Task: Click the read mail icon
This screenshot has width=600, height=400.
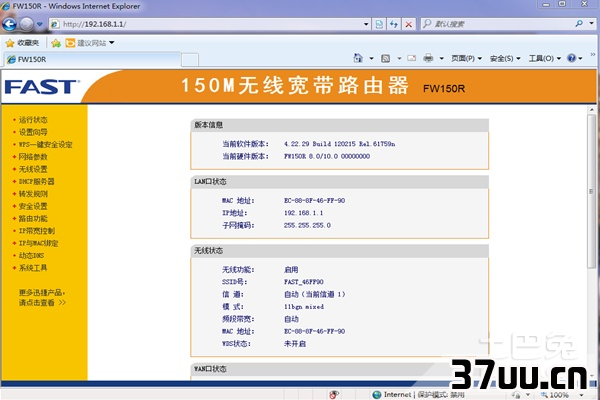Action: coord(412,58)
